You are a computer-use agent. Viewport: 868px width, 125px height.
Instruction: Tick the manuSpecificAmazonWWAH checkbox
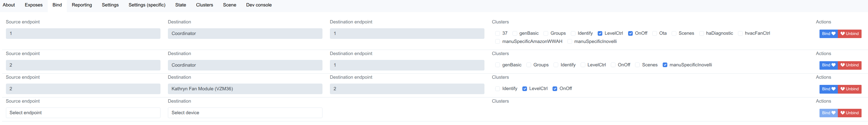pyautogui.click(x=497, y=42)
